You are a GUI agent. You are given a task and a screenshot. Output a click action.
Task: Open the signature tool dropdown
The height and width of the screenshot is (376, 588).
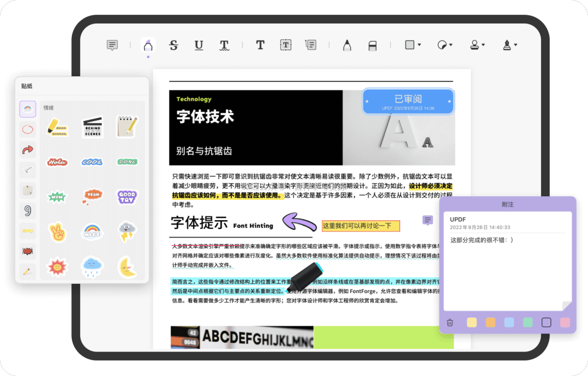(510, 45)
